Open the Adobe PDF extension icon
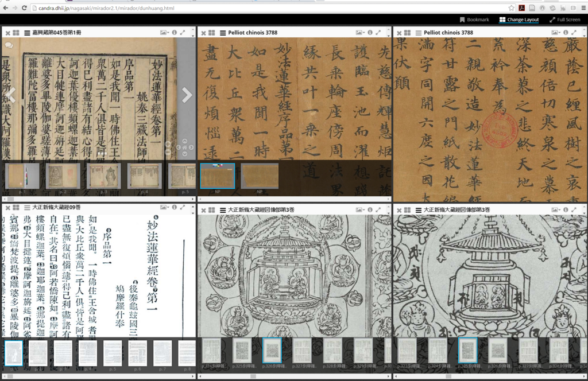The width and height of the screenshot is (588, 381). click(x=521, y=8)
